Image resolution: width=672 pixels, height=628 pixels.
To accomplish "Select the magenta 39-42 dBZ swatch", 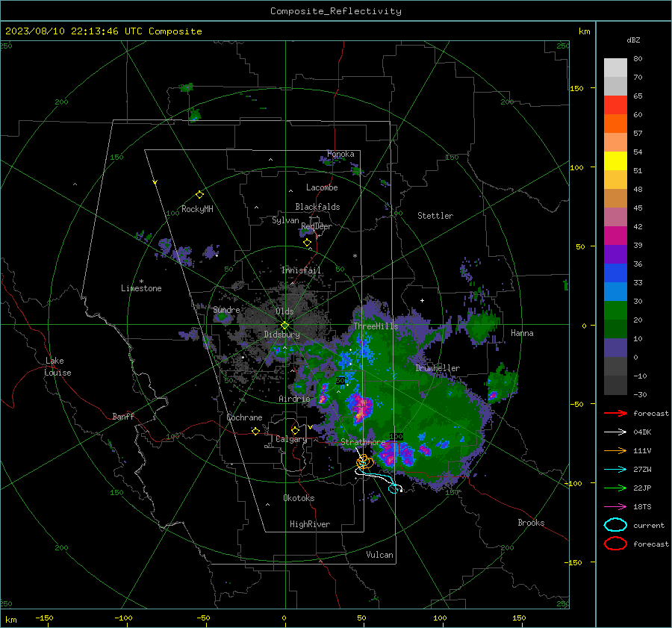I will (x=615, y=236).
